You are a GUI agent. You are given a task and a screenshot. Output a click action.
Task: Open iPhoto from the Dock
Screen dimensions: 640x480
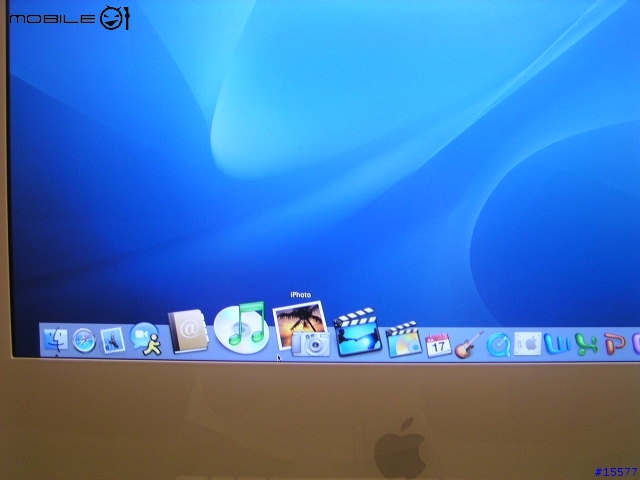pyautogui.click(x=302, y=329)
